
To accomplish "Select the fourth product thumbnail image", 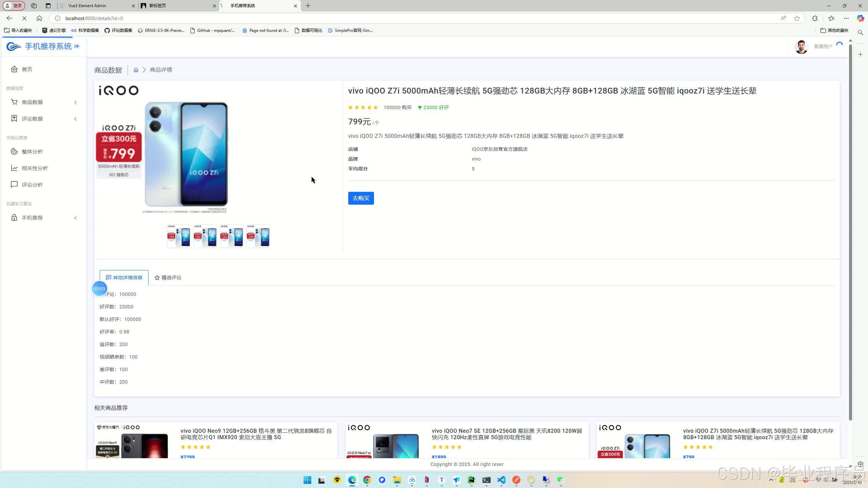I will (258, 236).
